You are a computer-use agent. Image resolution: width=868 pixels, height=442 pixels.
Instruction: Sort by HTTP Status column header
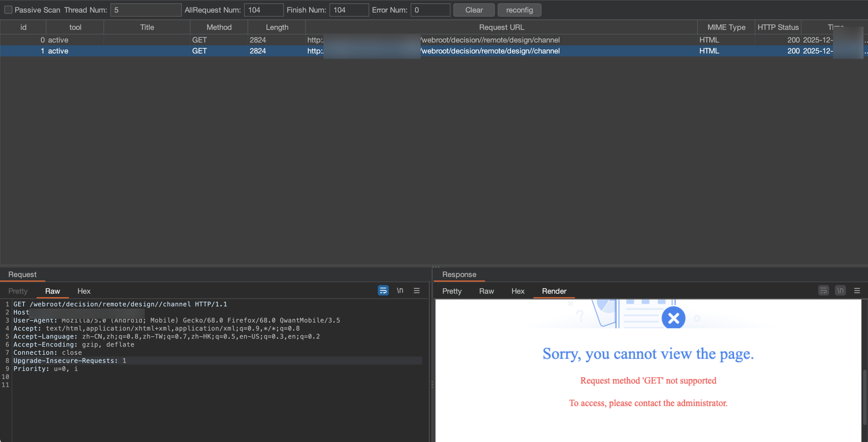click(x=778, y=27)
